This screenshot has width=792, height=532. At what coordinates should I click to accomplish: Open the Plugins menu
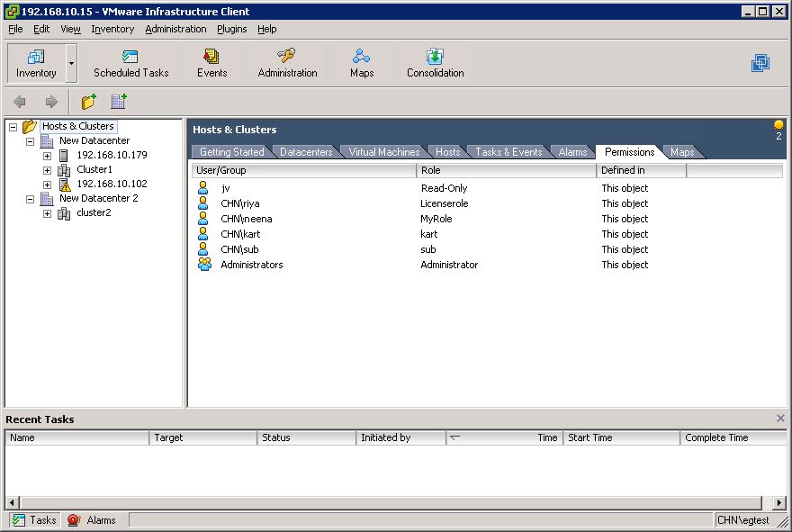[232, 29]
